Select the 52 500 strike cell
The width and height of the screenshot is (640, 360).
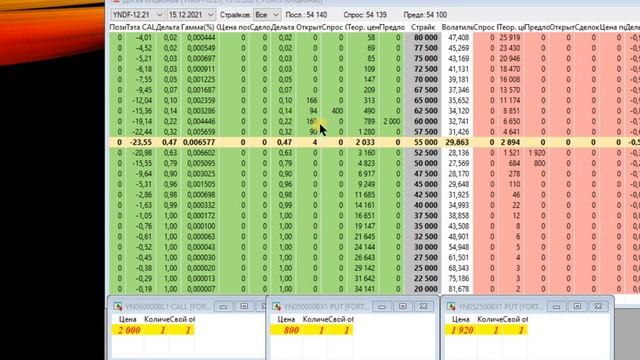(423, 153)
